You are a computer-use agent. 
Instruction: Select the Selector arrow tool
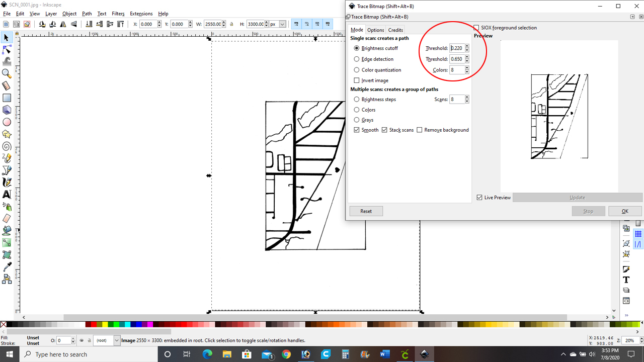pyautogui.click(x=7, y=38)
